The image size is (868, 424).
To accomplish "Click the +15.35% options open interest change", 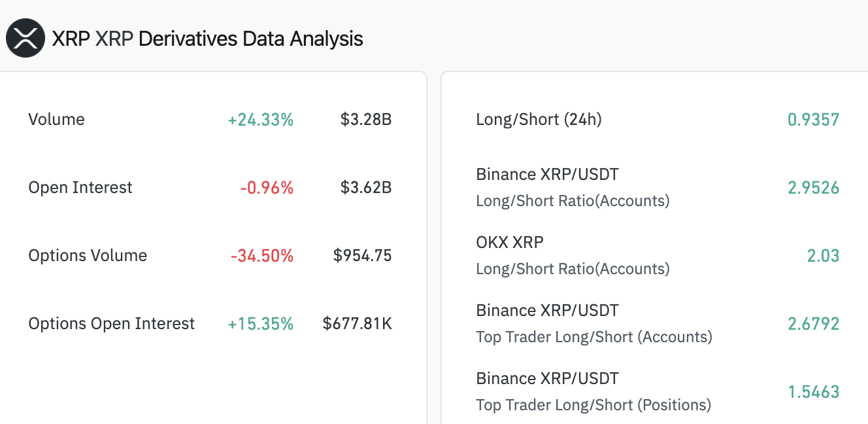I will [260, 324].
